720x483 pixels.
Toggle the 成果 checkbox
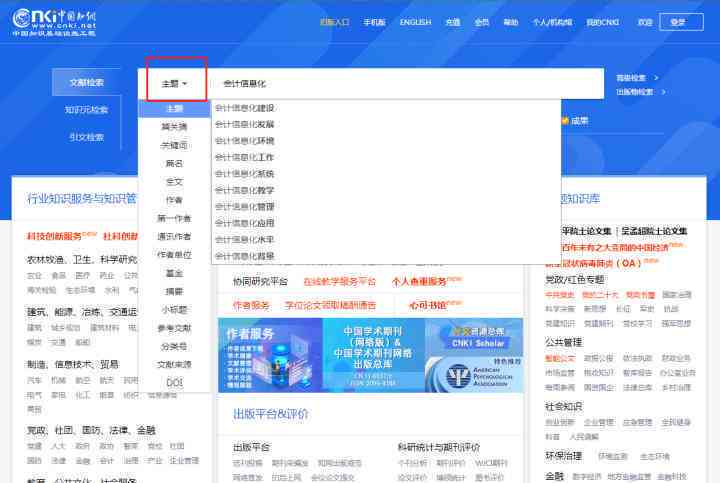565,121
